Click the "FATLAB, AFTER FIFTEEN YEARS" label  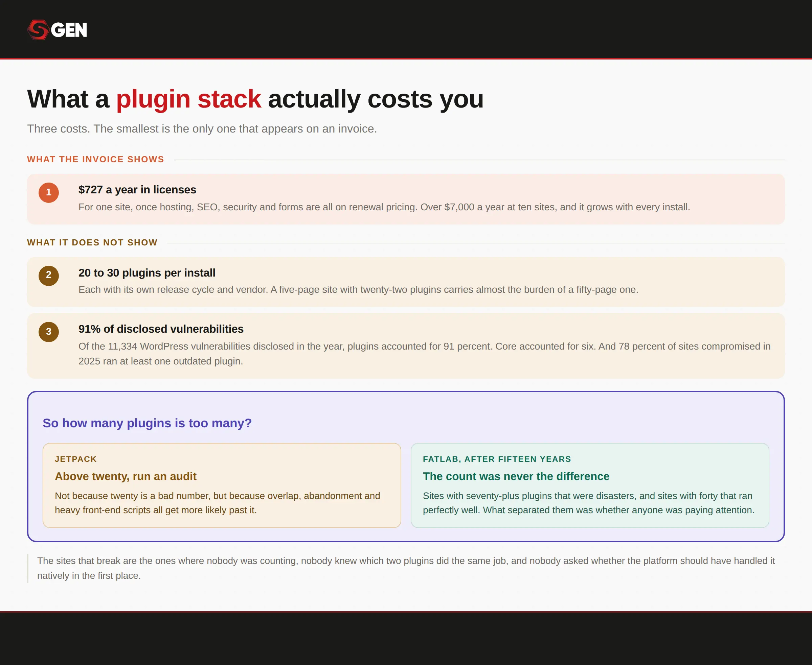(x=497, y=459)
